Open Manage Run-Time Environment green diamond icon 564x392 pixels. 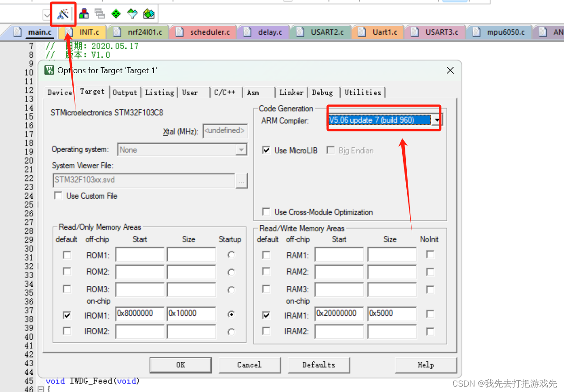pos(116,14)
